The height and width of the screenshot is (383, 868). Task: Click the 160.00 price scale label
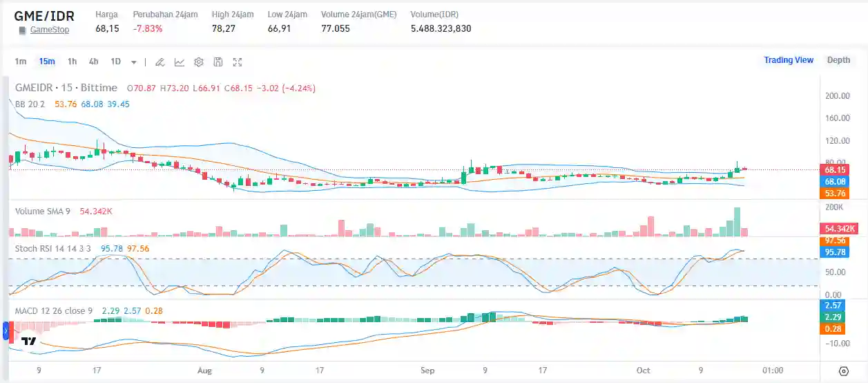pyautogui.click(x=838, y=118)
